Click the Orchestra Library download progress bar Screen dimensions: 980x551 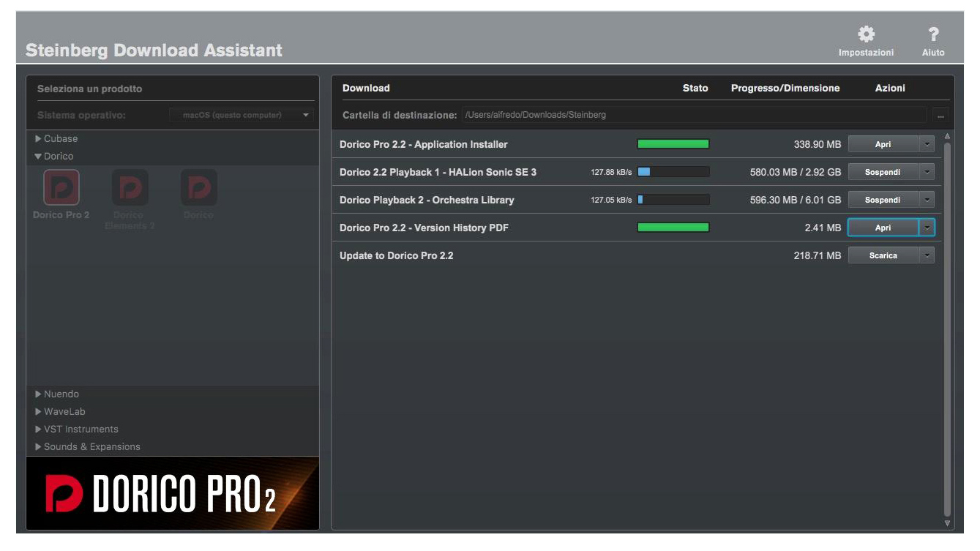click(673, 200)
